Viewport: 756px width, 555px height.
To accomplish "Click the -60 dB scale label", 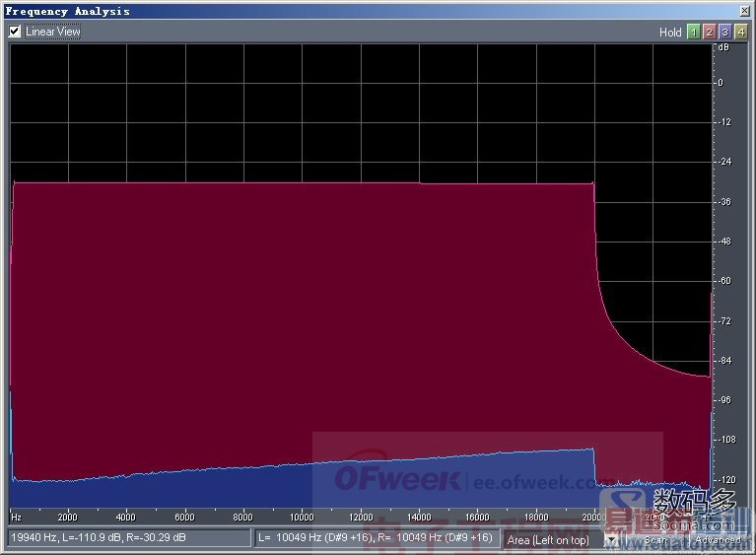I will pos(724,281).
